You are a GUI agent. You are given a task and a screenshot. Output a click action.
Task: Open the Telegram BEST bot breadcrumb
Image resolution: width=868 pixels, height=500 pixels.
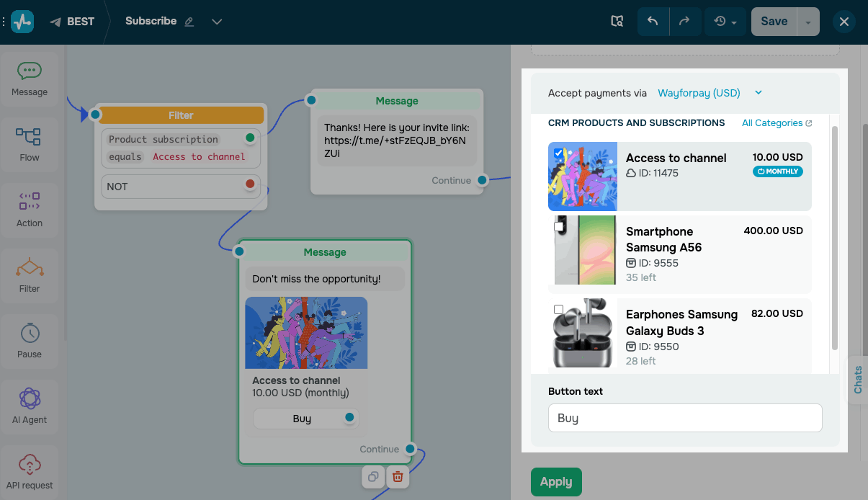point(72,22)
